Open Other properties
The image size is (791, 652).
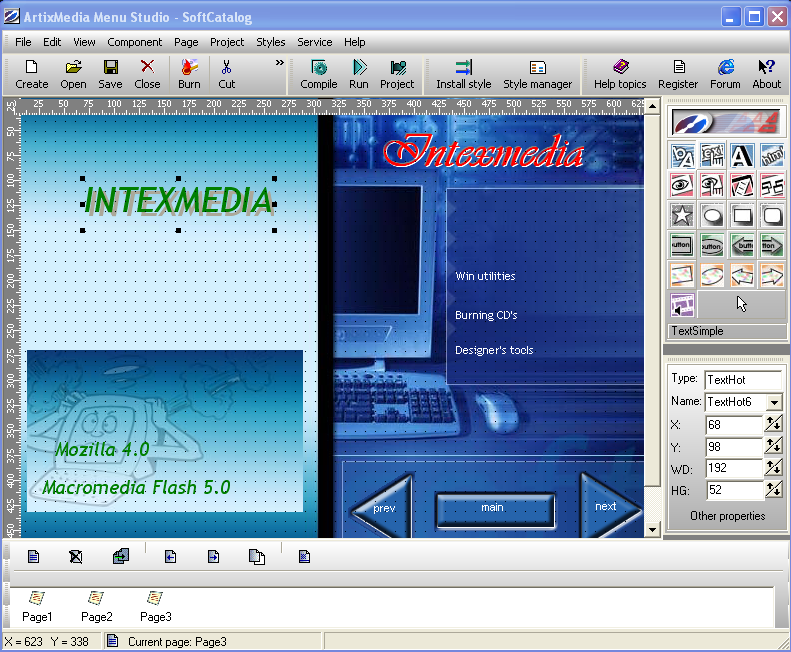727,516
